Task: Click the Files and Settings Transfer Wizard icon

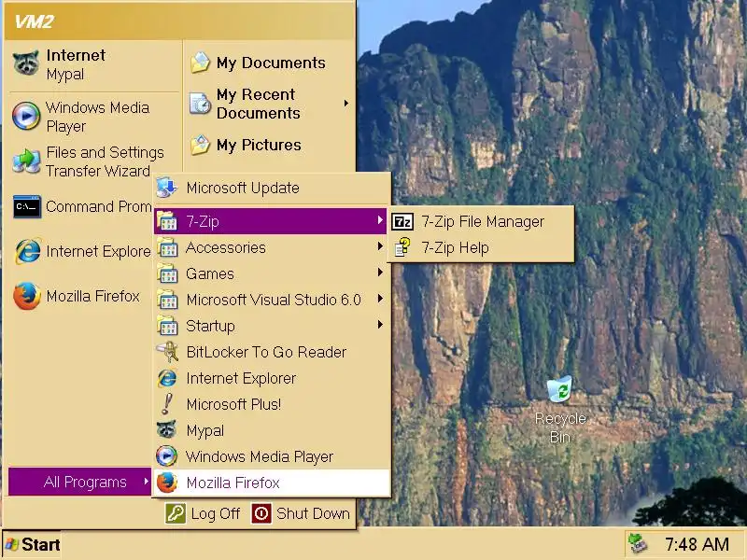Action: (26, 161)
